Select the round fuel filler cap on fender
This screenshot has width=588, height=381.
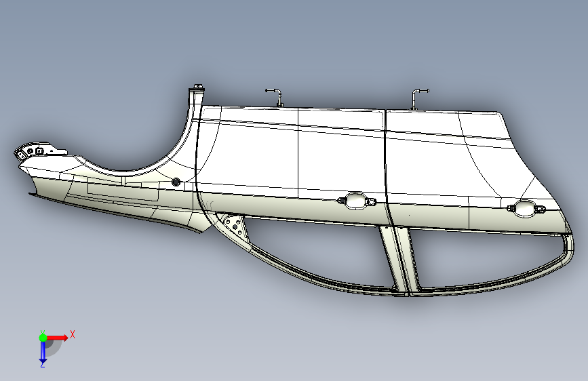click(176, 182)
